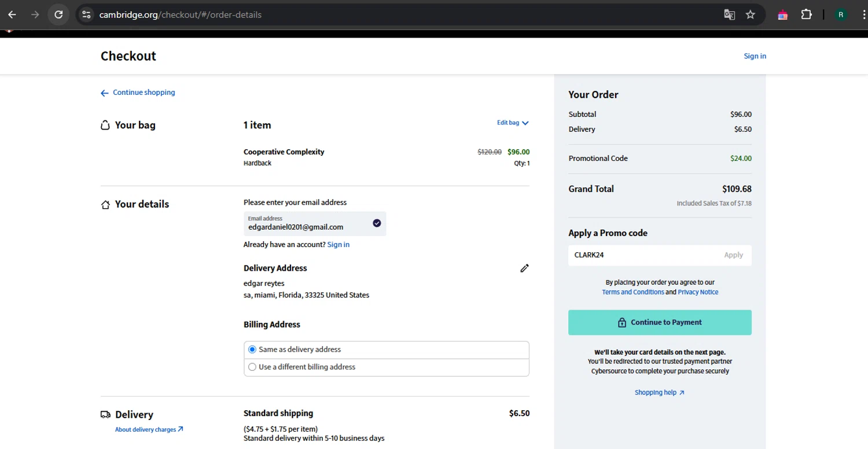The width and height of the screenshot is (868, 449).
Task: Click the Edit bag link text
Action: pos(508,123)
